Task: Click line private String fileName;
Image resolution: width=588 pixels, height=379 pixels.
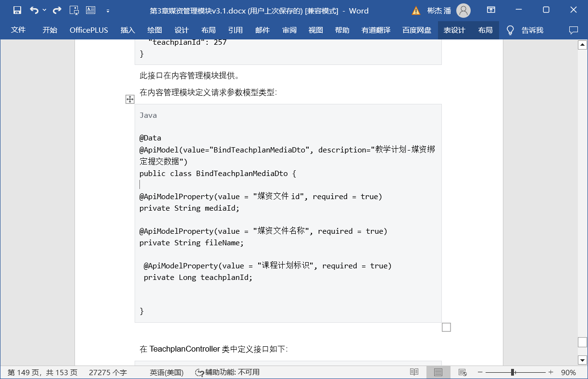Action: tap(192, 243)
